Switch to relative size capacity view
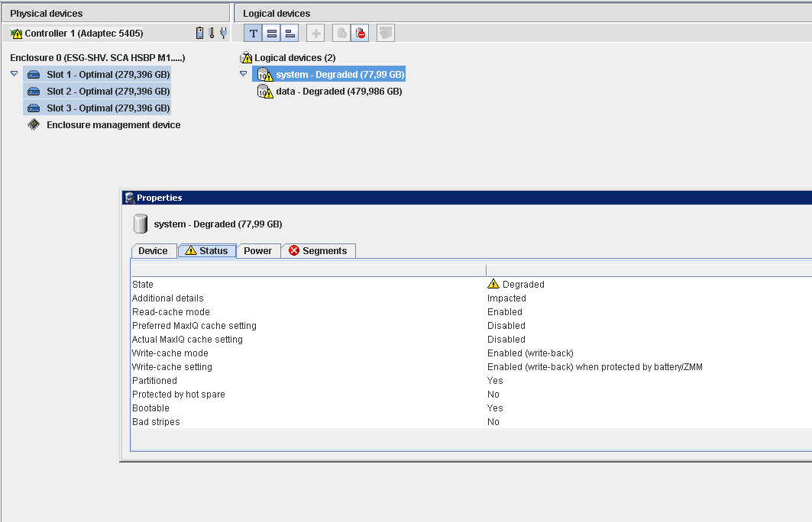The image size is (812, 522). [290, 34]
